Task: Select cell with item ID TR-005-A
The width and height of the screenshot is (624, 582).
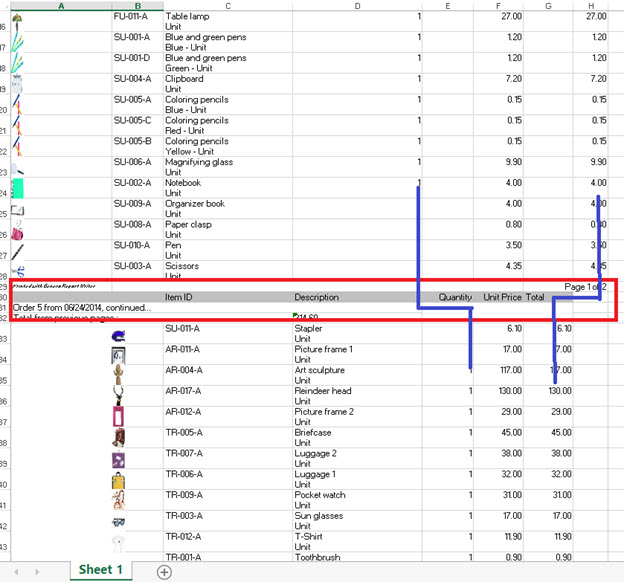Action: pyautogui.click(x=182, y=433)
